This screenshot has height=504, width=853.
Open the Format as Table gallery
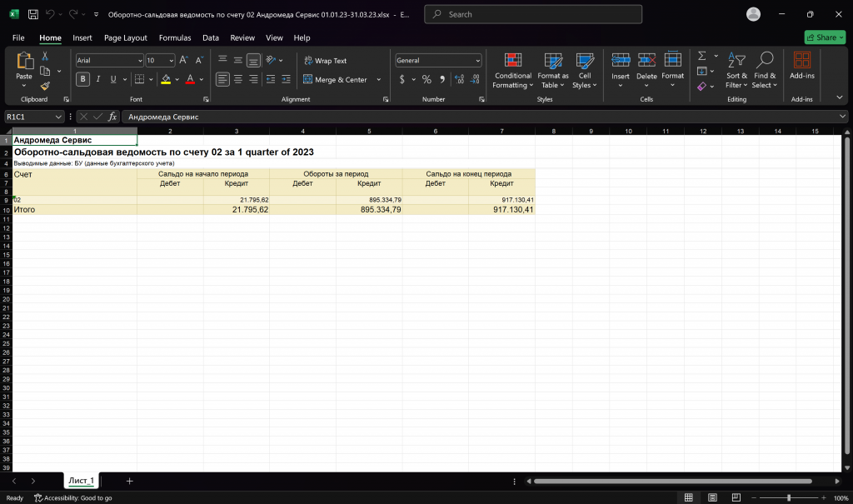click(553, 71)
